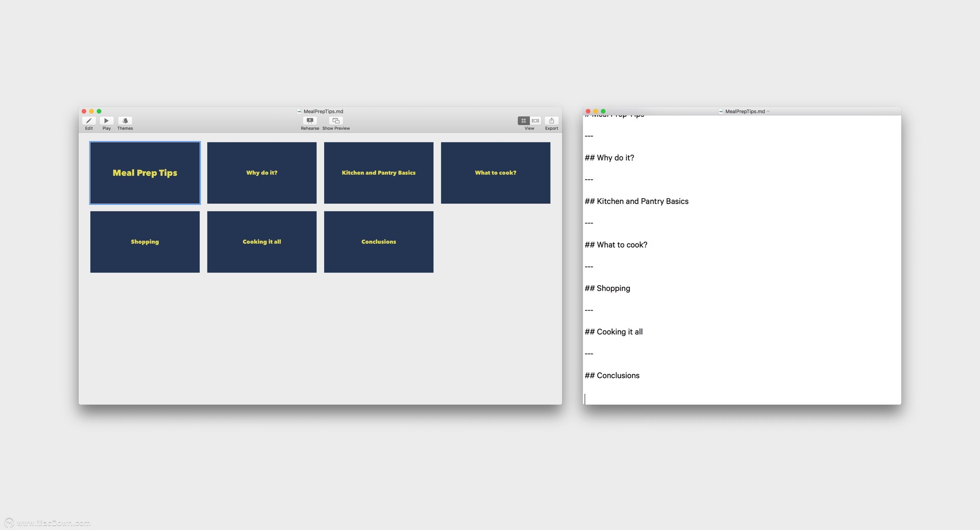This screenshot has width=980, height=530.
Task: Click the View menu button
Action: pos(529,122)
